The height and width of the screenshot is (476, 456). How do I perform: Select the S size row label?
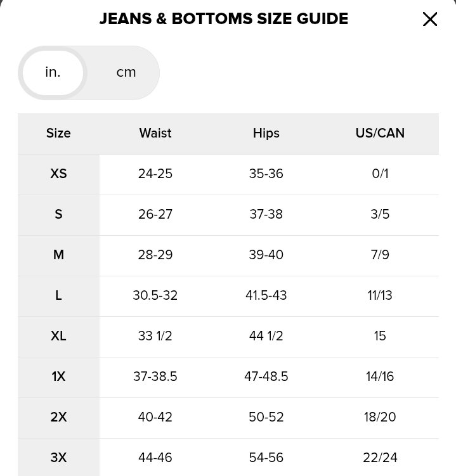58,214
